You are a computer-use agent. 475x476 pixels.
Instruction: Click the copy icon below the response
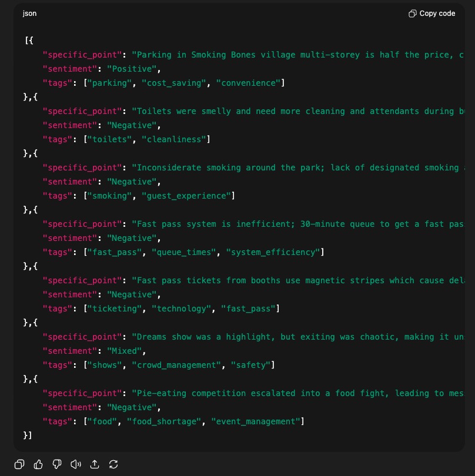point(19,464)
